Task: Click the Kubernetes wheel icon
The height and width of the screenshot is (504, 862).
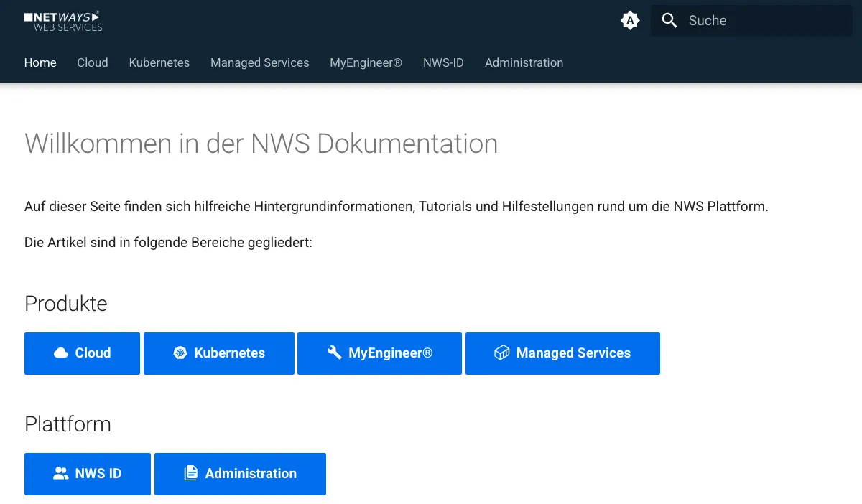Action: click(180, 353)
